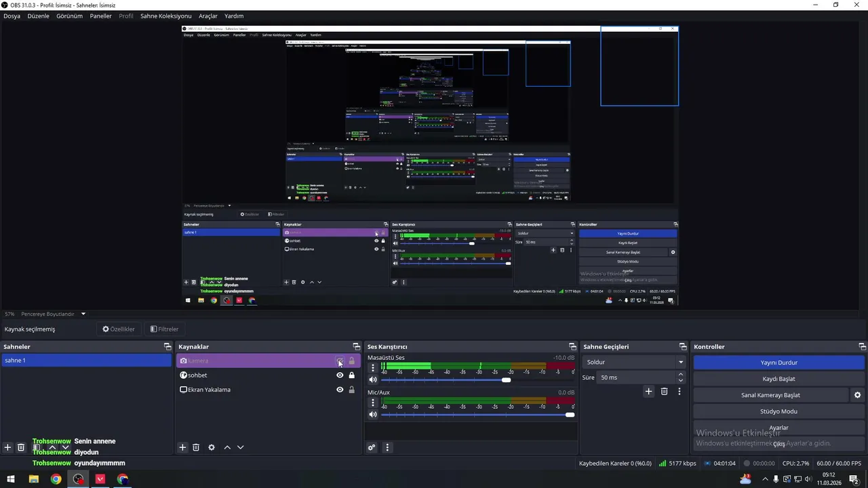Screen dimensions: 868x488
Task: Open File Explorer from taskbar
Action: click(33, 479)
